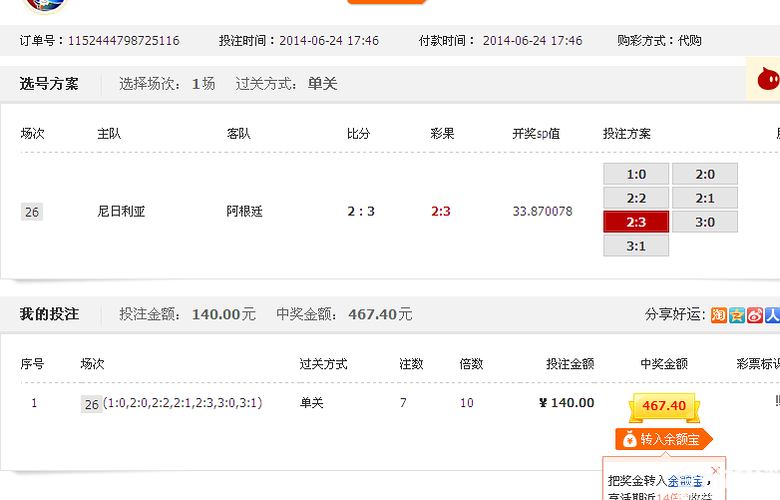
Task: Select the 3:1 score option
Action: point(636,246)
